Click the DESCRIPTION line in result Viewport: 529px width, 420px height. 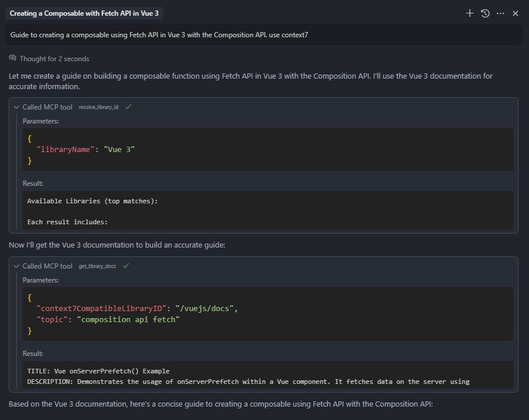(x=248, y=382)
